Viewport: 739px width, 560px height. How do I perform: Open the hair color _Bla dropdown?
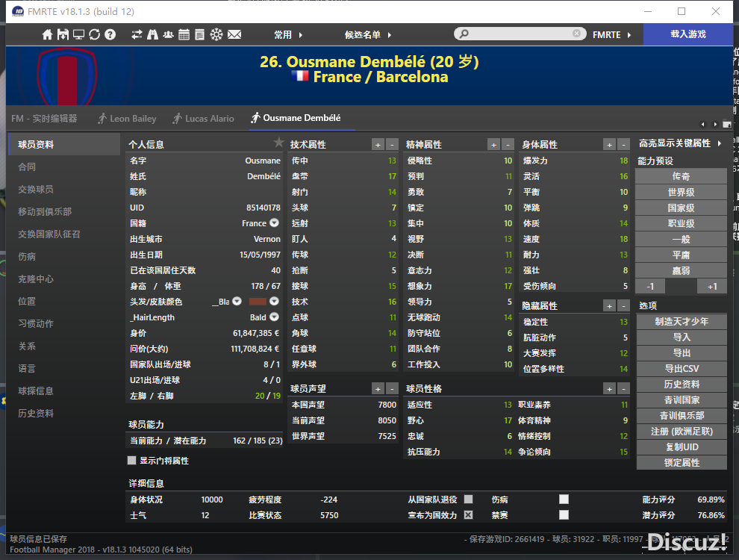[x=237, y=301]
